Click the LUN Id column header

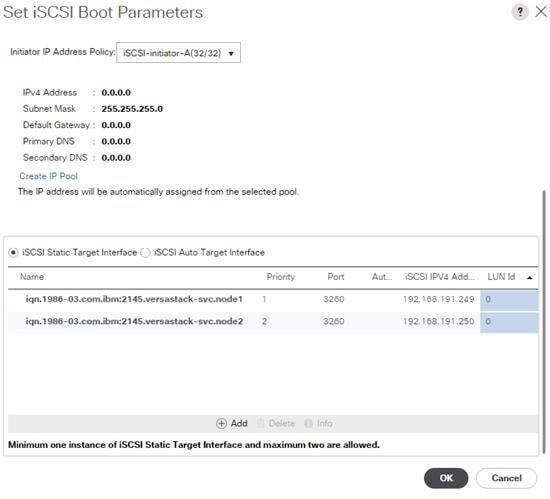pos(501,277)
